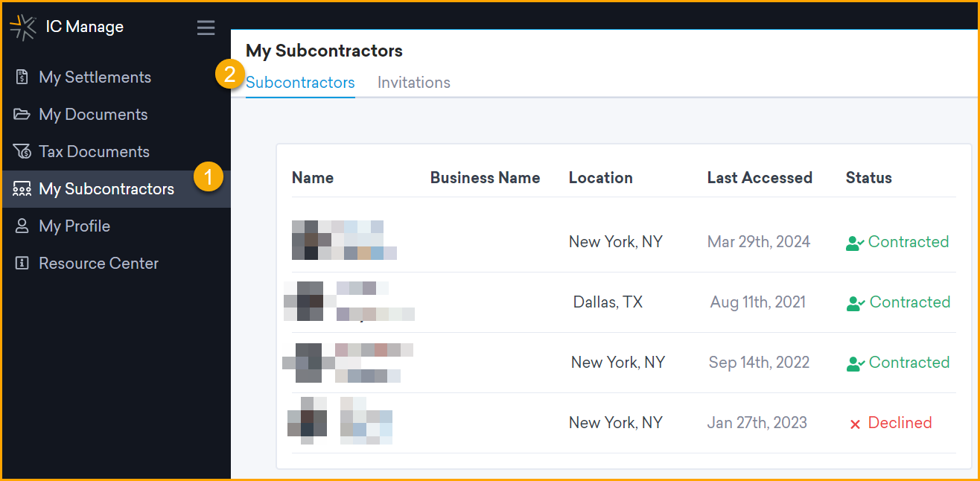Screen dimensions: 980x481
Task: Click New York, NY in Sep 14th, 2022 row
Action: click(x=618, y=363)
